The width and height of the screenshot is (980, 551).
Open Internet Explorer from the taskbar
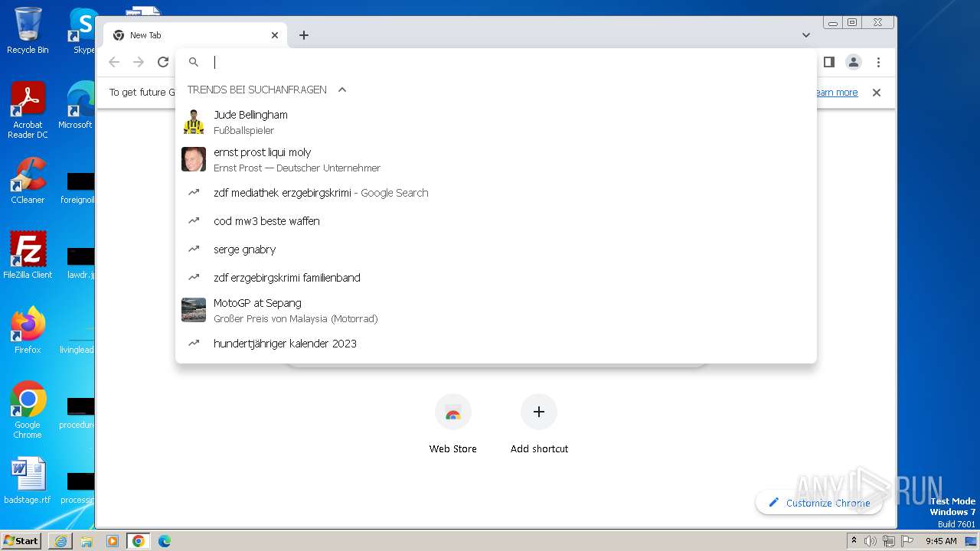60,541
